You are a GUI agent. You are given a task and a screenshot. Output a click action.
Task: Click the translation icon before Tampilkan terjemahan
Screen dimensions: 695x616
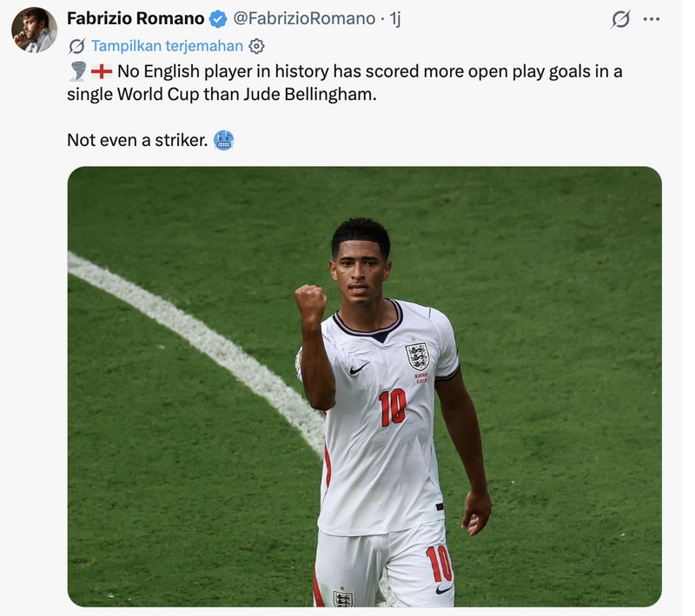point(77,46)
